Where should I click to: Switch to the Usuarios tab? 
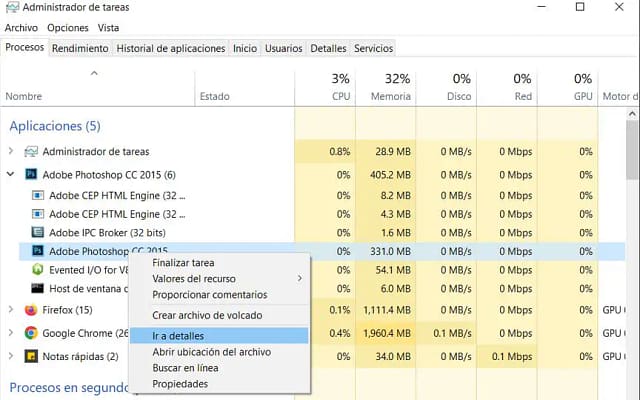pyautogui.click(x=284, y=48)
